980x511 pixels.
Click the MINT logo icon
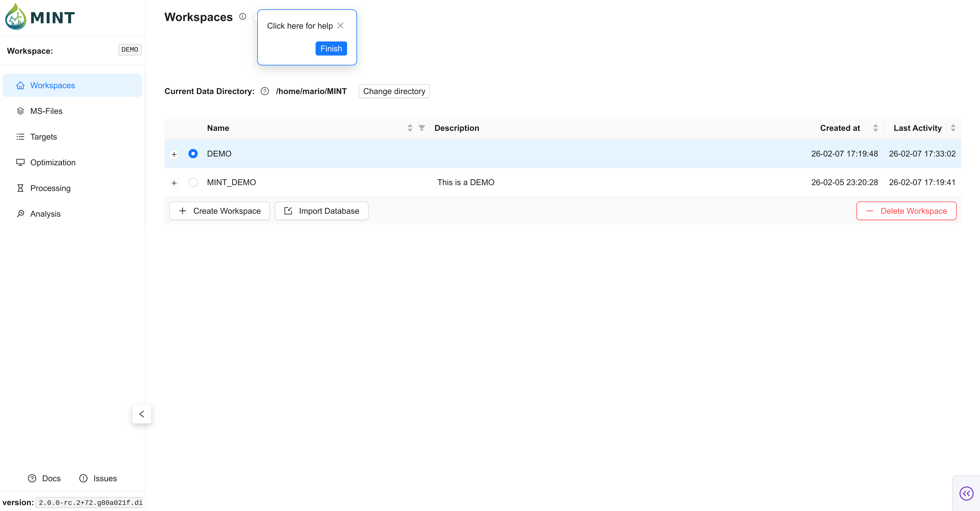[16, 17]
